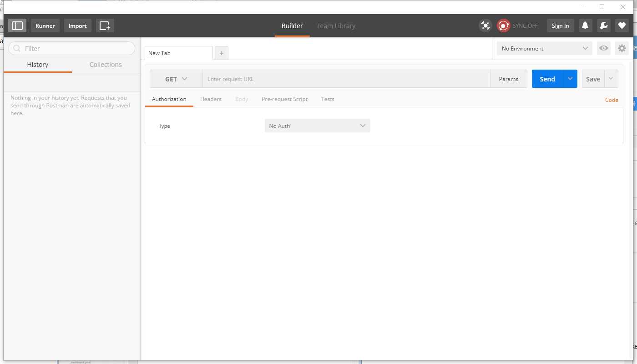Click the Sign In button
The width and height of the screenshot is (637, 364).
coord(561,25)
